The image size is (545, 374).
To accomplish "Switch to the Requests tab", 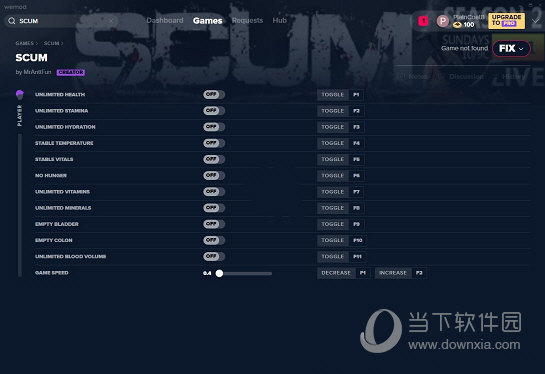I will pyautogui.click(x=247, y=21).
